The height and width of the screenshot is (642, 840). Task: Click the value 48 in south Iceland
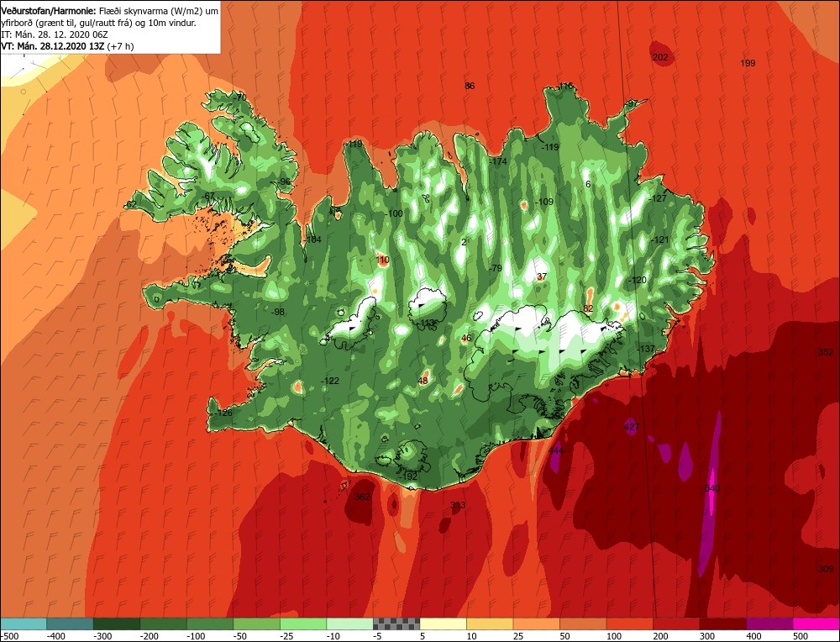tap(423, 381)
